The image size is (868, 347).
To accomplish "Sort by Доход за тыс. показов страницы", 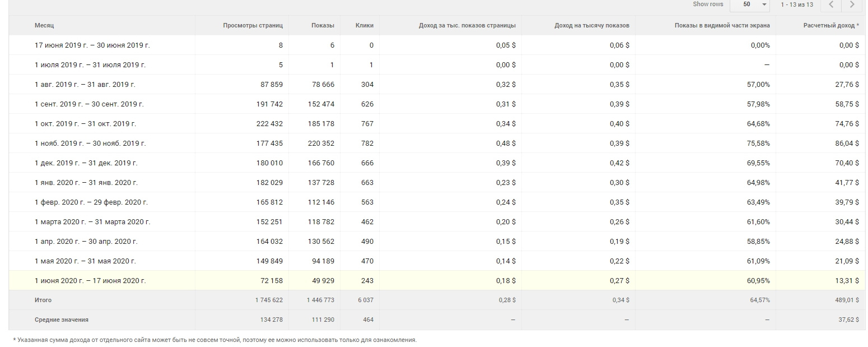I will pos(467,25).
